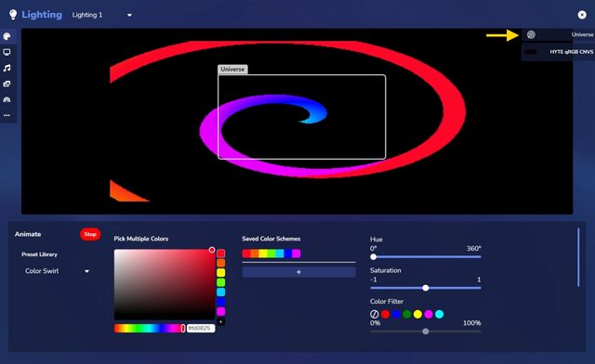Open the music note audio sidebar icon
The image size is (595, 364).
tap(7, 68)
